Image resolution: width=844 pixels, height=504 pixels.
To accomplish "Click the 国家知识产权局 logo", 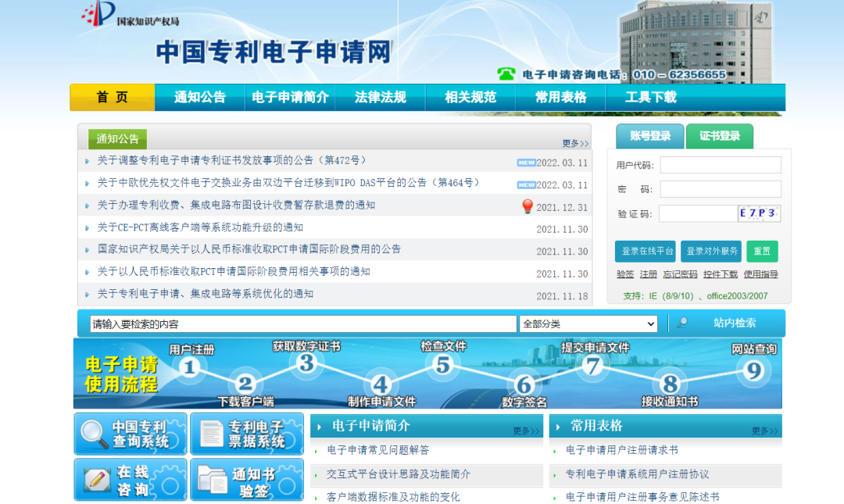I will (130, 14).
